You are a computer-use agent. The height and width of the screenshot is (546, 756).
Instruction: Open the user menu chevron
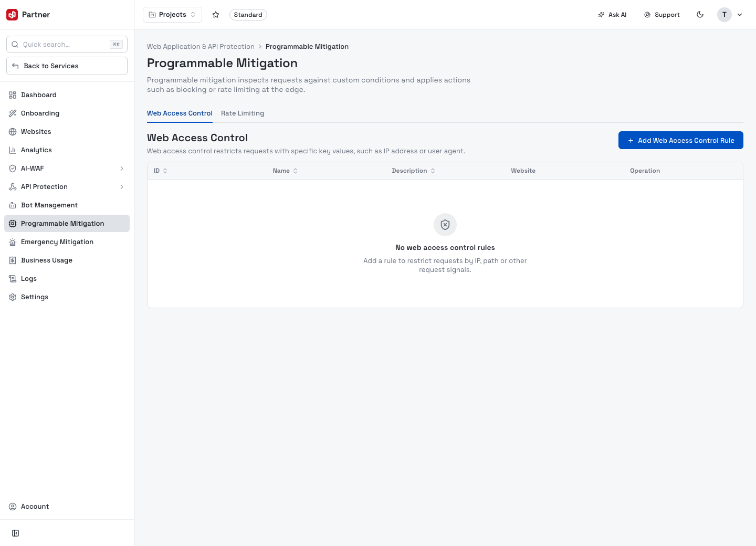pos(740,15)
